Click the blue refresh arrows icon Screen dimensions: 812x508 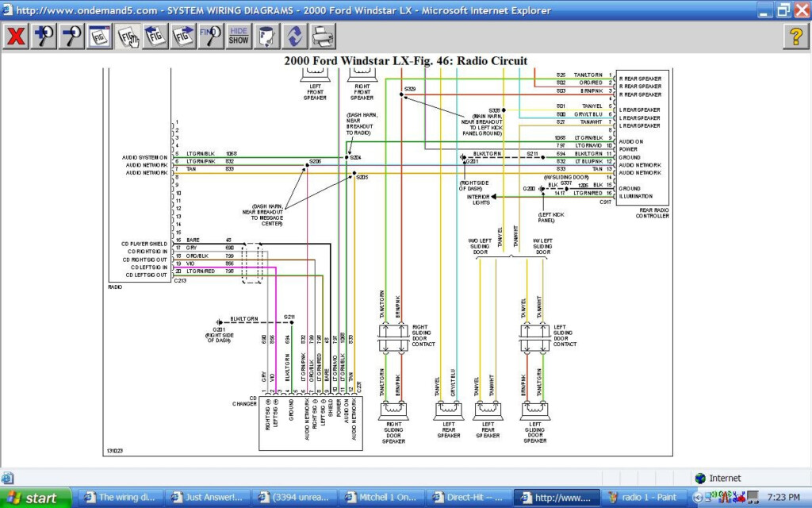pos(295,37)
